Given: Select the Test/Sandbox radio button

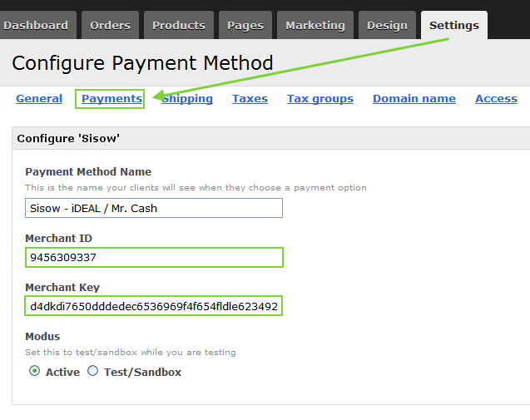Looking at the screenshot, I should [92, 371].
